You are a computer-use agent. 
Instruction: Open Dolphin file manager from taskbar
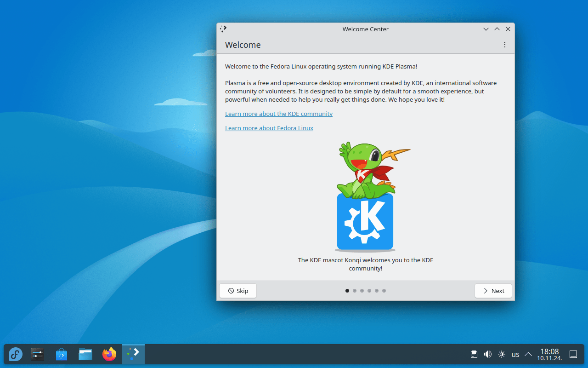pyautogui.click(x=85, y=354)
